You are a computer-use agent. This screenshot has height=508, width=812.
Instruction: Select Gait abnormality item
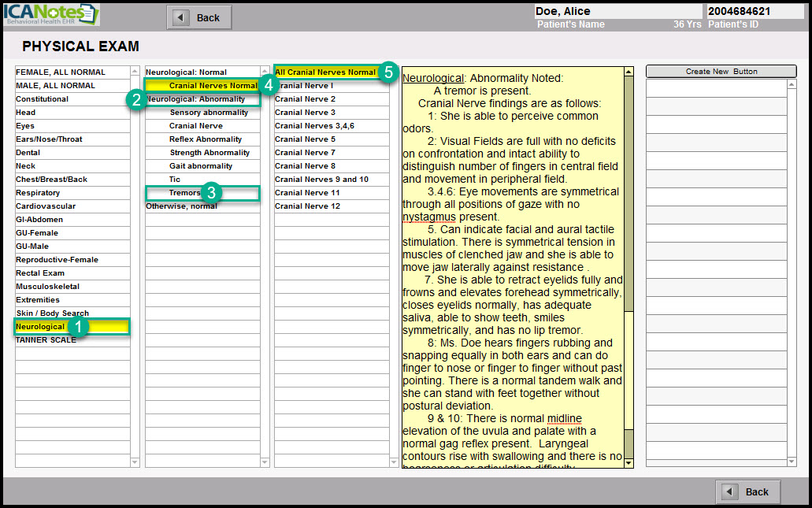pos(201,166)
